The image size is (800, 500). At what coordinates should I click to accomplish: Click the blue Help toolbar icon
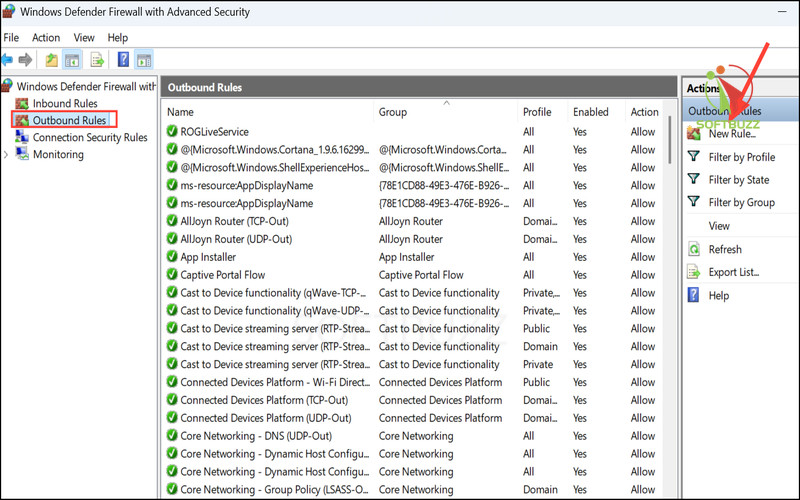point(123,60)
